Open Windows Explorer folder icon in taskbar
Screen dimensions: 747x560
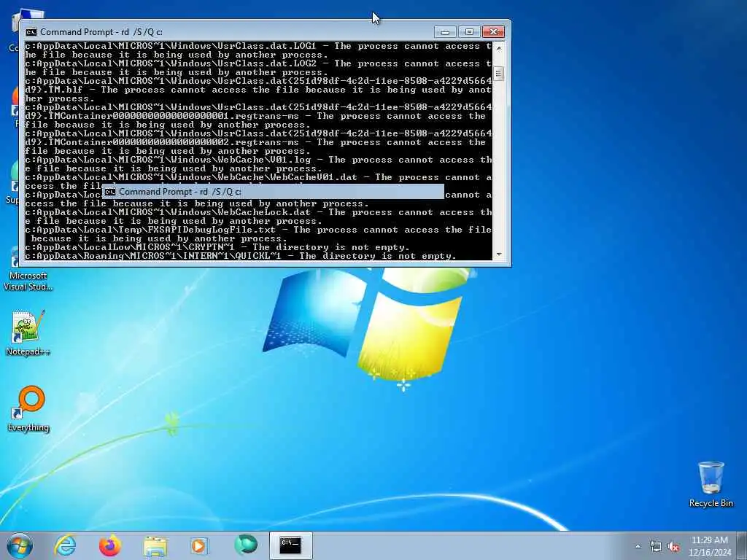[155, 546]
